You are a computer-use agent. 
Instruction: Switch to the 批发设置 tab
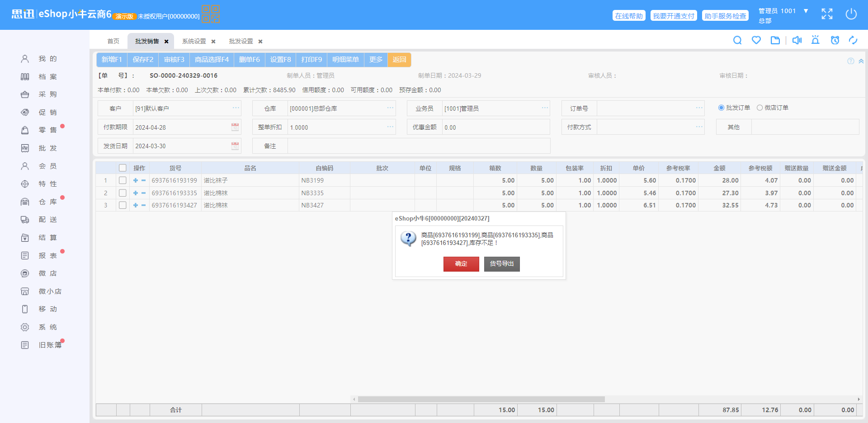pyautogui.click(x=241, y=41)
